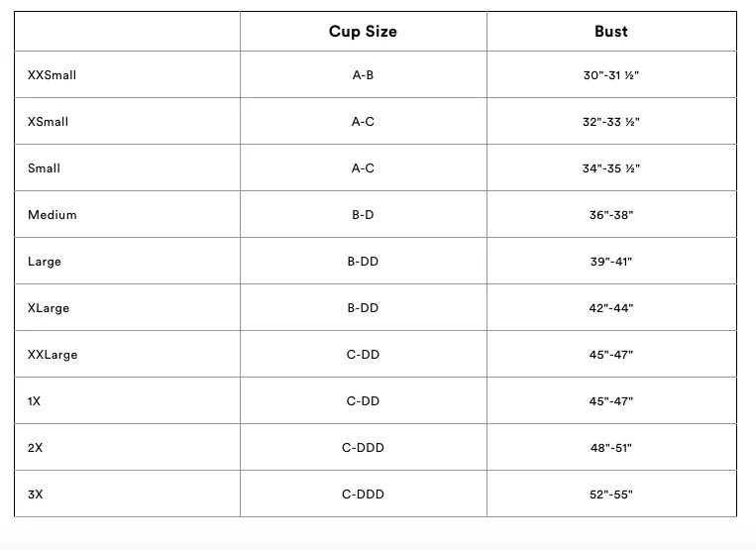Click the 42"-44" bust cell
This screenshot has height=550, width=756.
[x=611, y=308]
